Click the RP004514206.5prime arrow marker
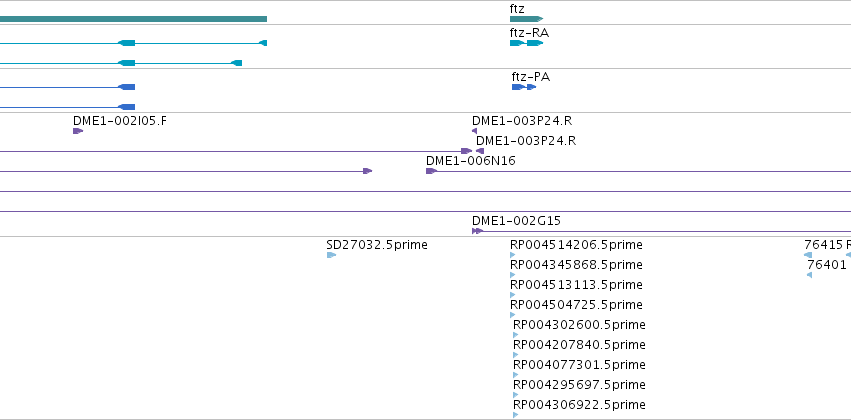Image resolution: width=851 pixels, height=420 pixels. pyautogui.click(x=512, y=255)
